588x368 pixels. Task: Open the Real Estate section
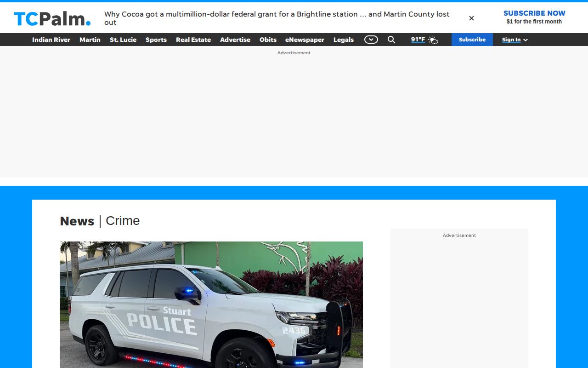point(193,40)
